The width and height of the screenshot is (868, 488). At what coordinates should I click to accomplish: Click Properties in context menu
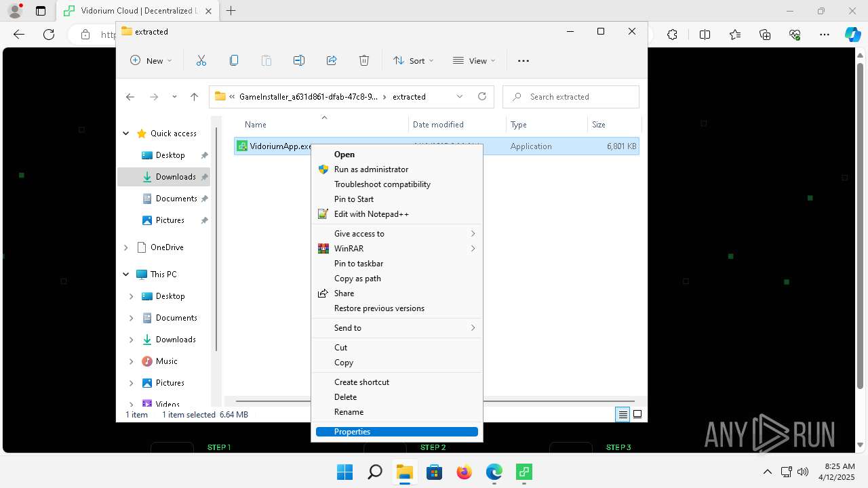[x=397, y=432]
